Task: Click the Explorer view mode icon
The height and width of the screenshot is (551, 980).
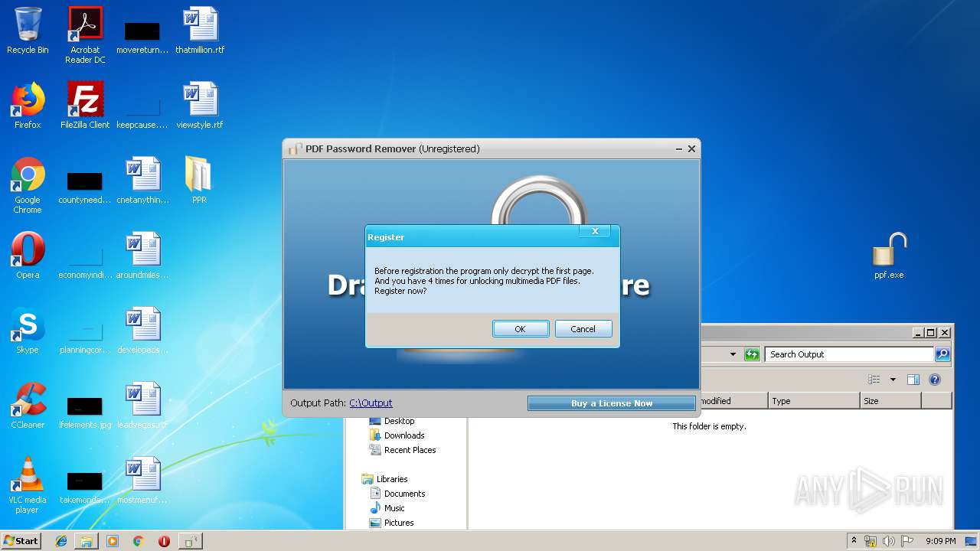Action: (874, 380)
